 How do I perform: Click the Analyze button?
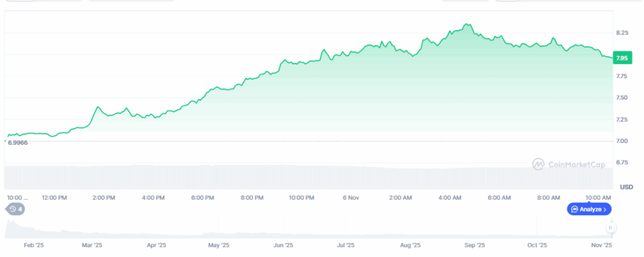pos(589,208)
